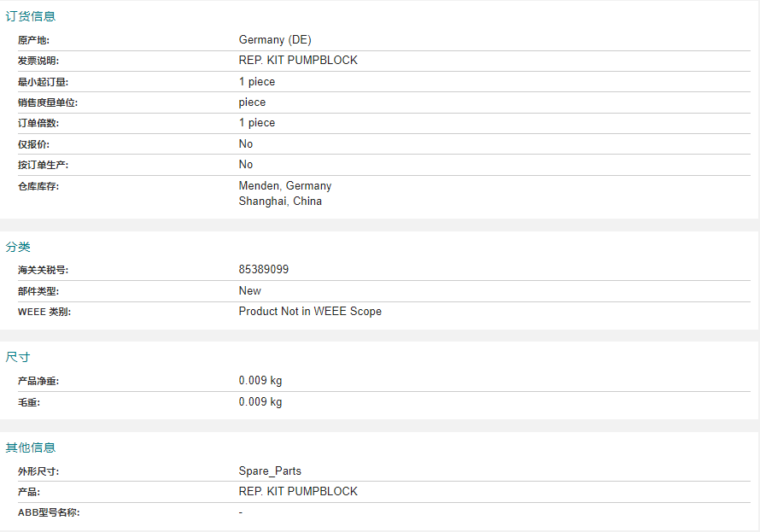Select the REP. KIT PUMPBLOCK invoice description
Screen dimensions: 760x532
coord(298,60)
